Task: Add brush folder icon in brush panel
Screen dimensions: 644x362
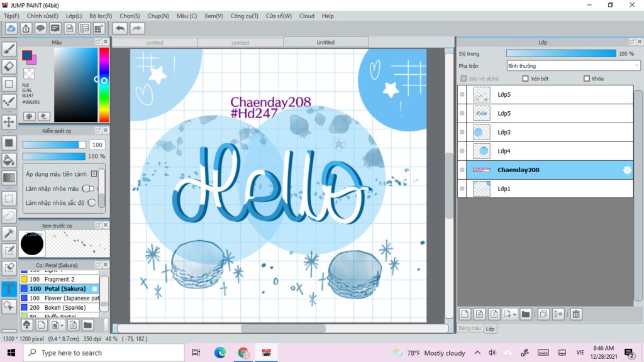Action: pyautogui.click(x=87, y=325)
